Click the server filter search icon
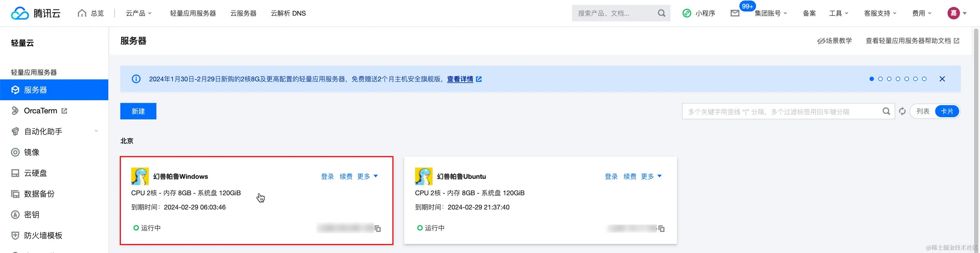This screenshot has width=980, height=253. click(x=886, y=111)
